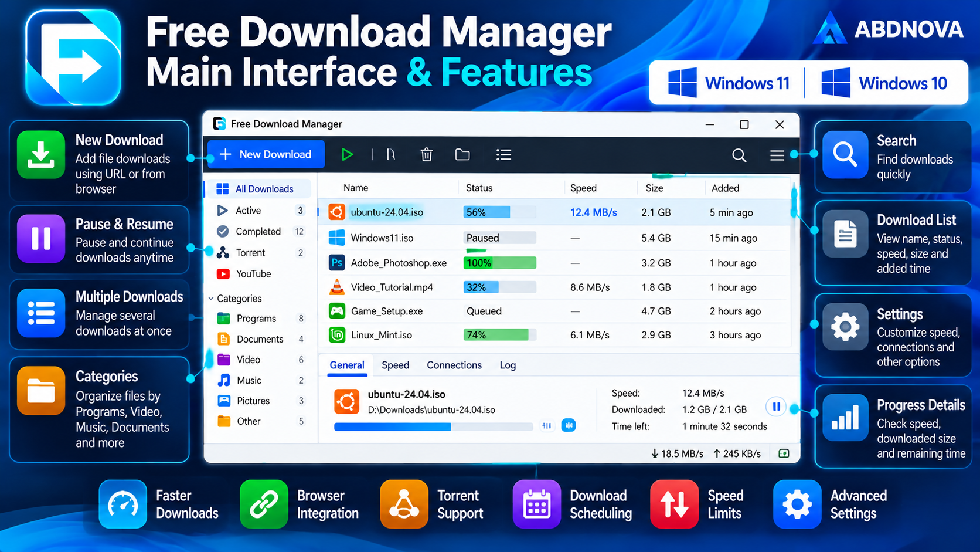The image size is (980, 552).
Task: Select the Windows11.iso download row
Action: click(554, 238)
